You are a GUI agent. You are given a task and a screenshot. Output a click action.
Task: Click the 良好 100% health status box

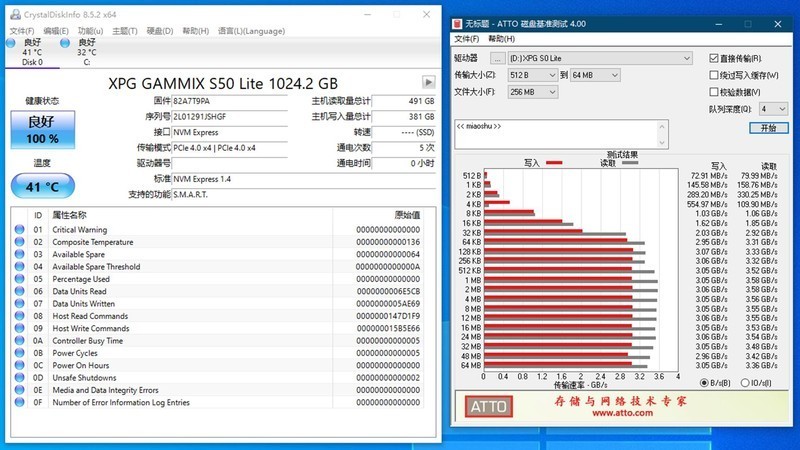(x=43, y=130)
